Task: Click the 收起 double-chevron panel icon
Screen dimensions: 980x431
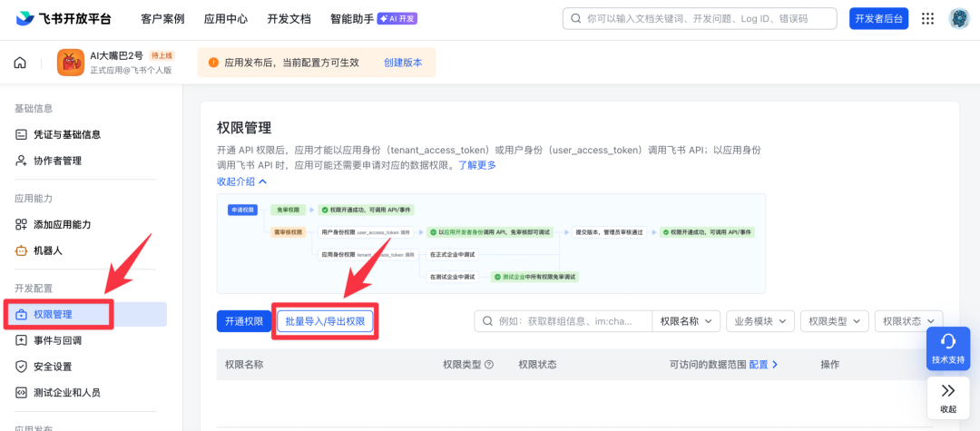Action: click(x=948, y=397)
